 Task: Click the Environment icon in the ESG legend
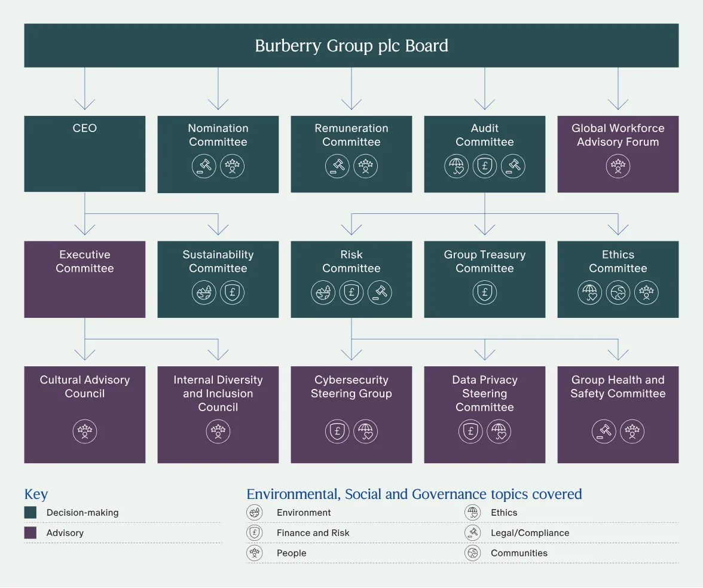click(x=254, y=512)
